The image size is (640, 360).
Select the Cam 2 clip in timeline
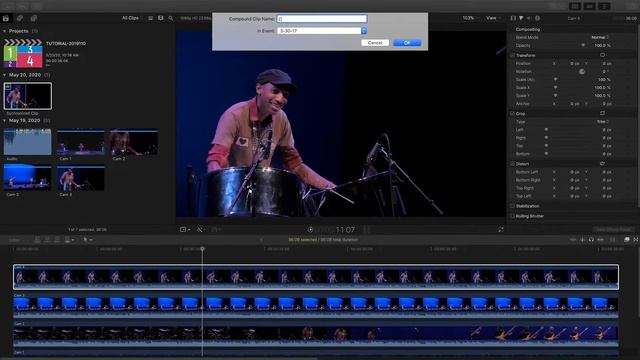click(x=316, y=334)
